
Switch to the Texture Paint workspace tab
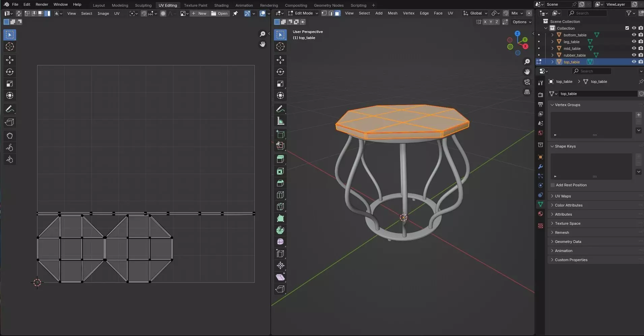[x=195, y=5]
